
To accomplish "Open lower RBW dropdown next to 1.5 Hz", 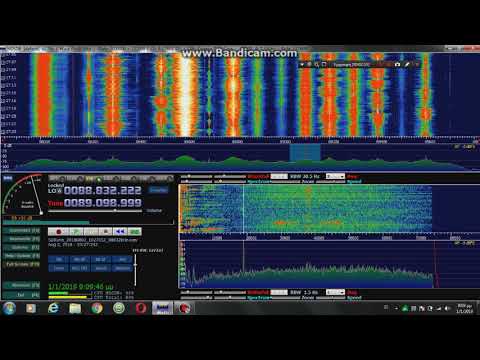I will point(335,292).
